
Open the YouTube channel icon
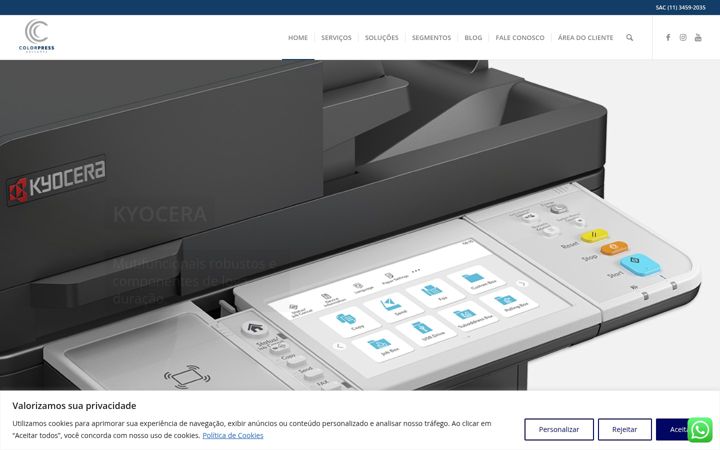[x=698, y=38]
